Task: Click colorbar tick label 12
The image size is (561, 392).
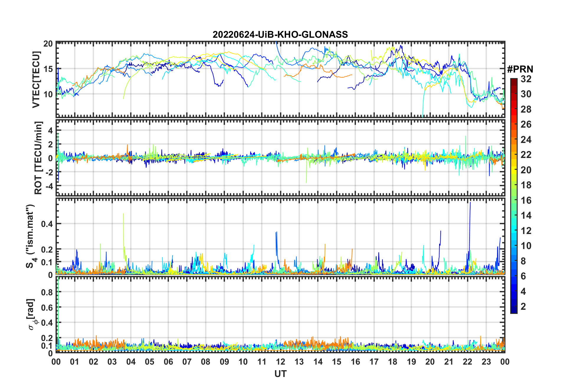Action: tap(526, 231)
